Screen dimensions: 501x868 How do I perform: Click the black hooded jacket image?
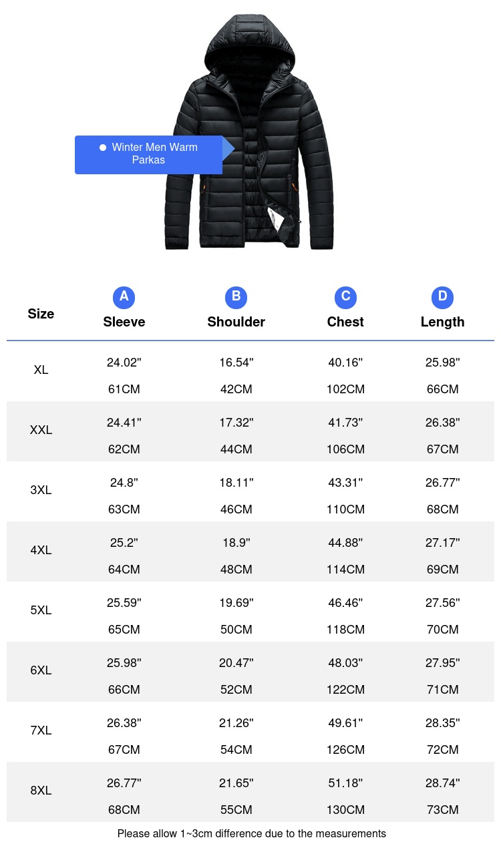pos(248,132)
